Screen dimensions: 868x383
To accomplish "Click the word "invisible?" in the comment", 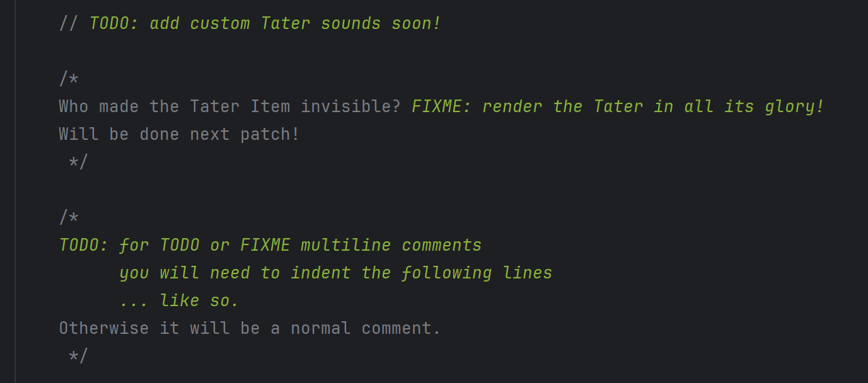I will click(x=350, y=106).
